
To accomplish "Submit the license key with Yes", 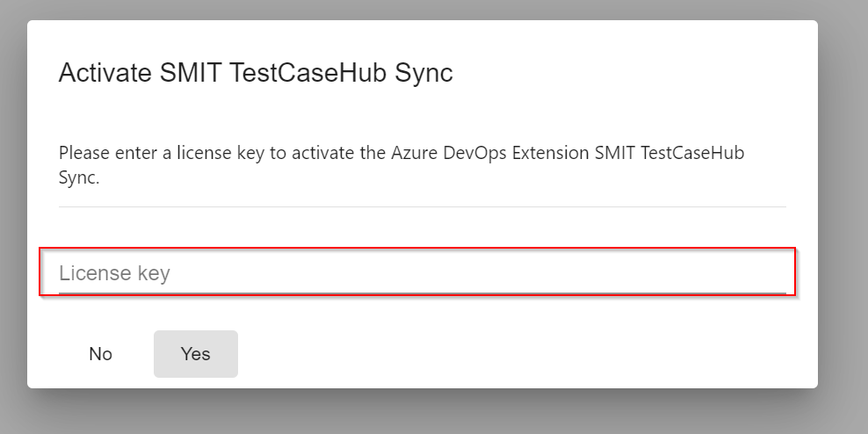I will point(195,354).
